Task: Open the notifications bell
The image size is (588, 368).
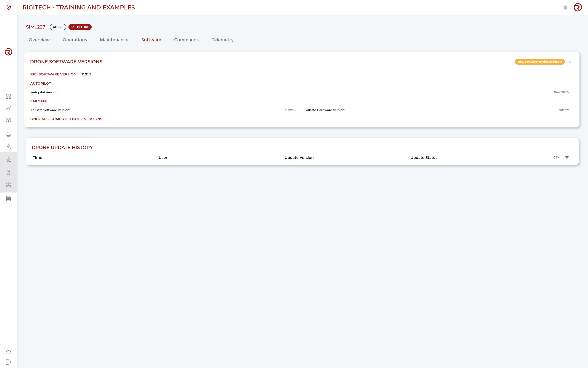Action: coord(565,8)
